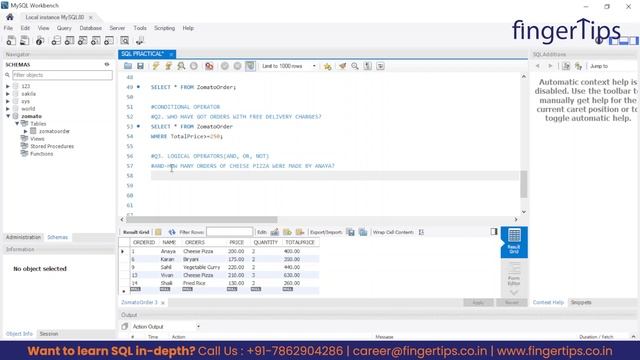Open the Database menu
The height and width of the screenshot is (360, 640).
point(91,28)
